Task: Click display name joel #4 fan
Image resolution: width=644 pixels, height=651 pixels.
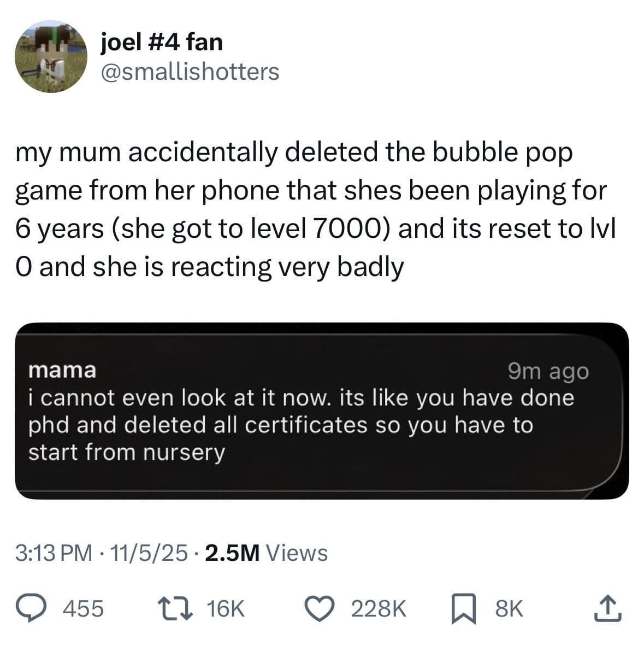Action: pyautogui.click(x=162, y=42)
